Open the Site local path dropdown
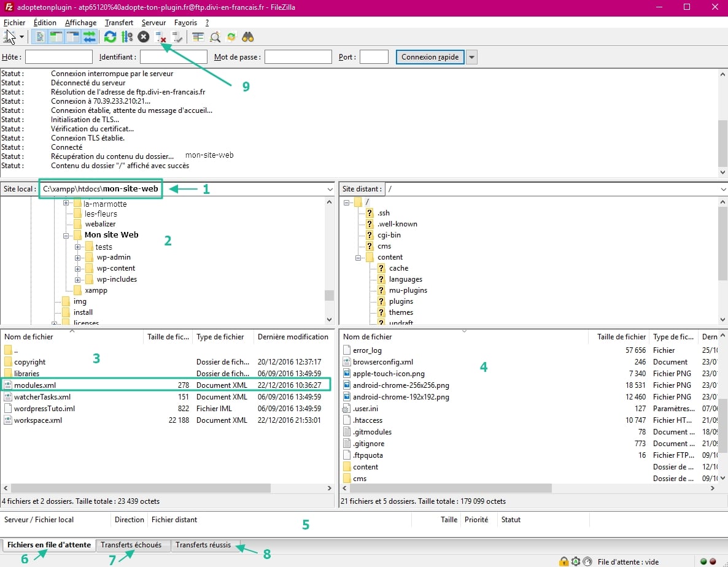Viewport: 728px width, 567px height. pyautogui.click(x=330, y=189)
